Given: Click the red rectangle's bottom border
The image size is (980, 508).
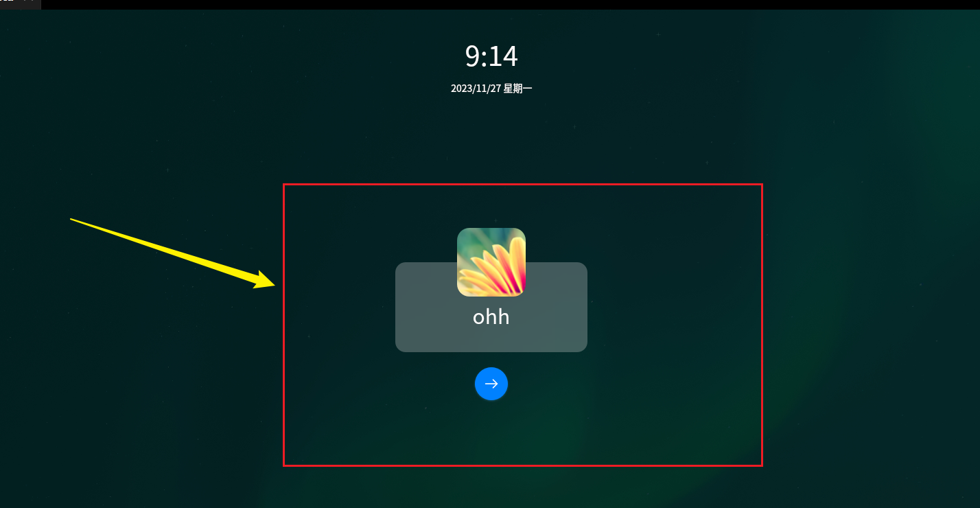Looking at the screenshot, I should coord(523,465).
